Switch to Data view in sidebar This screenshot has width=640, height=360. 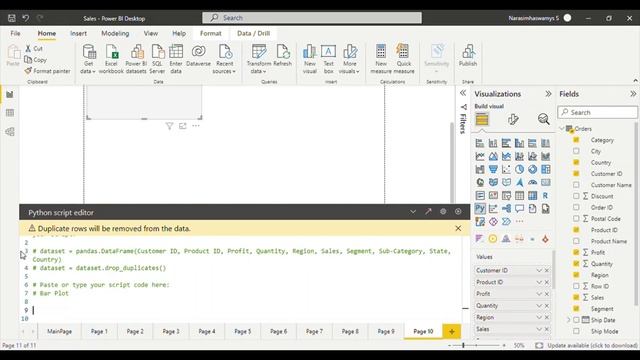pos(10,113)
